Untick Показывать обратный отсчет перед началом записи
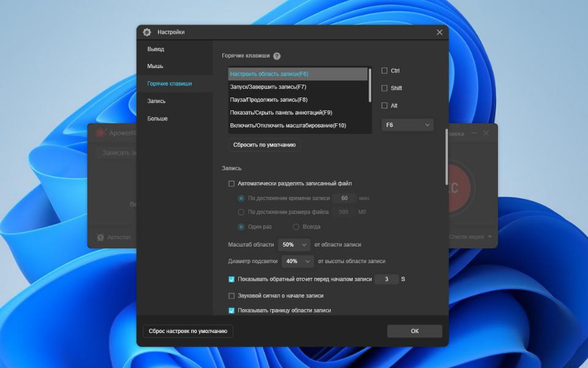The height and width of the screenshot is (368, 588). 232,280
